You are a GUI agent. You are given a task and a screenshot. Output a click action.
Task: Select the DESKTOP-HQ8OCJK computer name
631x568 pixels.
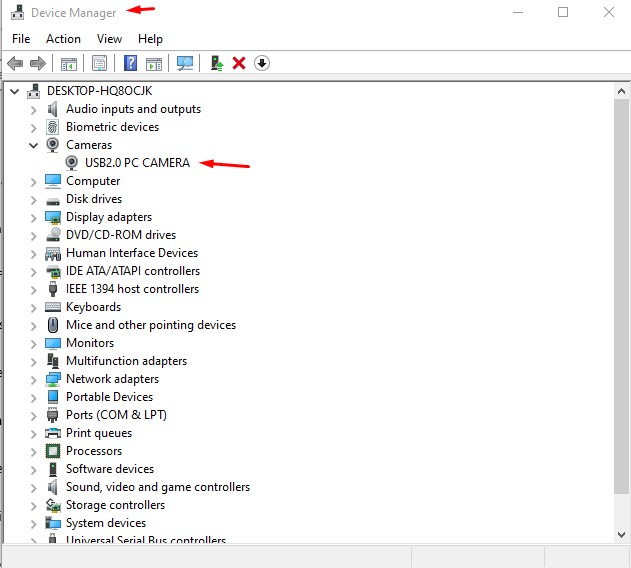tap(99, 91)
